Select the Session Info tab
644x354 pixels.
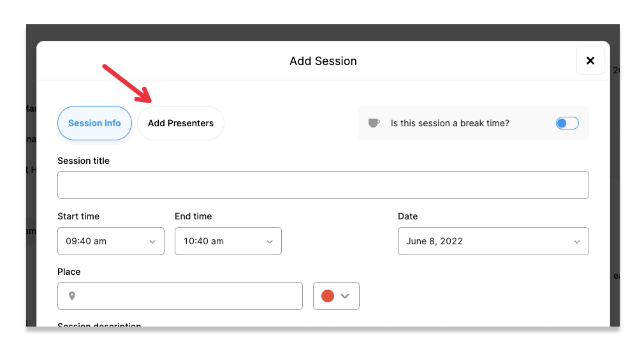click(94, 123)
